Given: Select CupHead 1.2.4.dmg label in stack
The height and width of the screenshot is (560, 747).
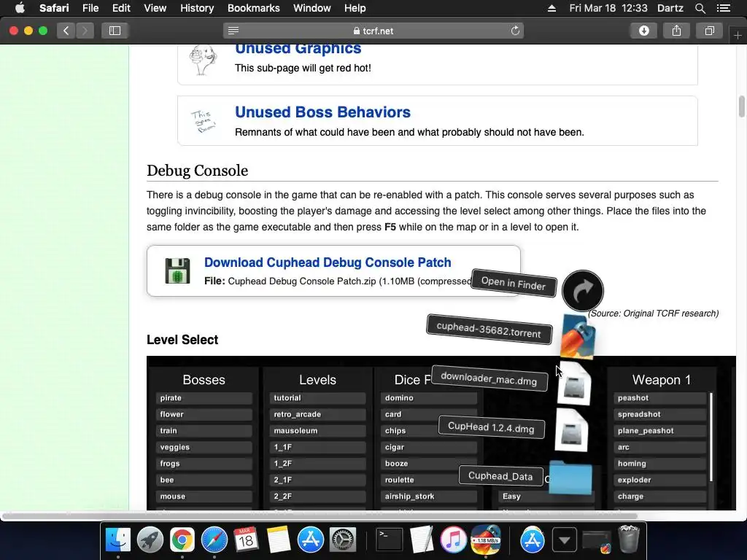Looking at the screenshot, I should pos(491,427).
